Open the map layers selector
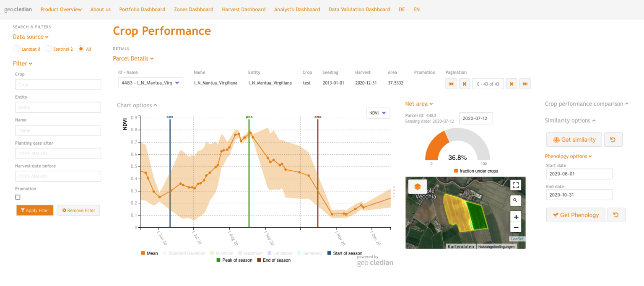The width and height of the screenshot is (644, 286). [417, 186]
